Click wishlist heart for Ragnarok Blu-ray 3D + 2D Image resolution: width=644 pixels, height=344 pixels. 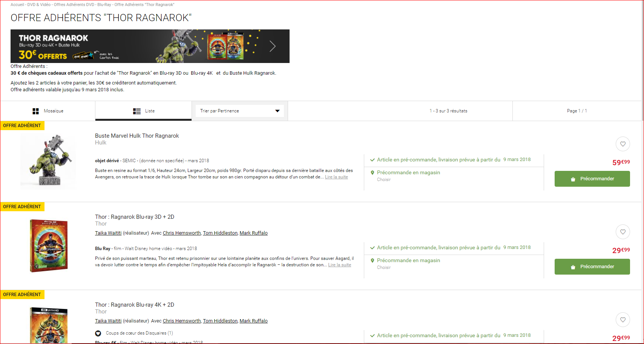[623, 232]
